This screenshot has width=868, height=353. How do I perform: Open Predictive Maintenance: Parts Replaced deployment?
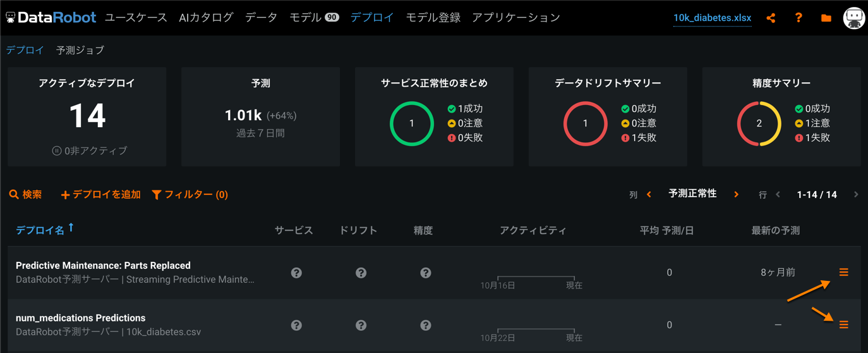pos(103,266)
